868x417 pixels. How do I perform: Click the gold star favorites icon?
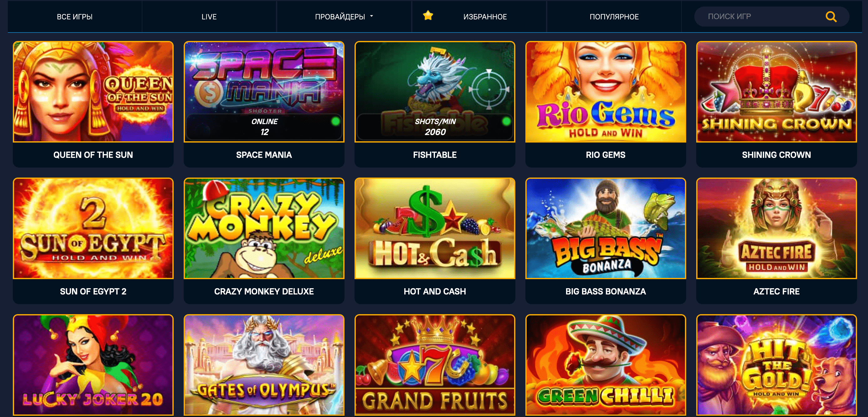point(428,16)
